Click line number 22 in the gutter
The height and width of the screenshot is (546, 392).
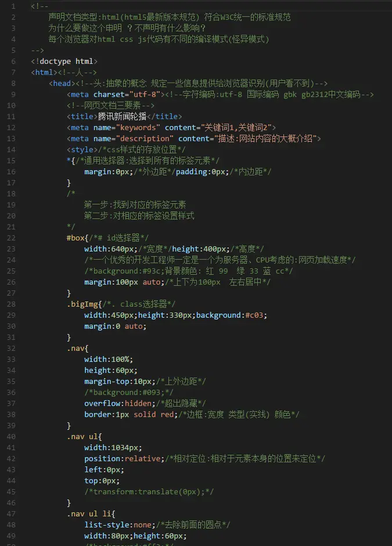click(11, 238)
